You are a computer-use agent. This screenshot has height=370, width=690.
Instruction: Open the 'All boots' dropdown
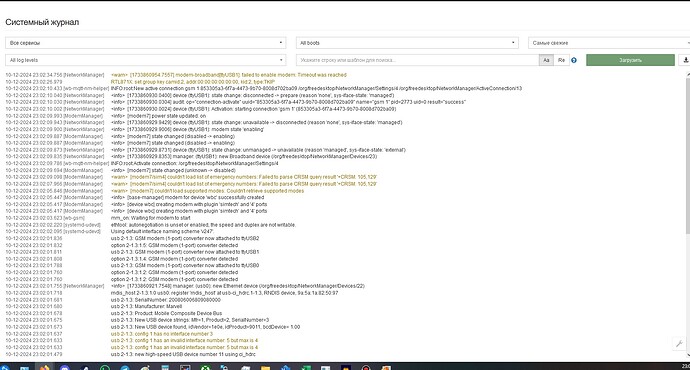tap(407, 43)
